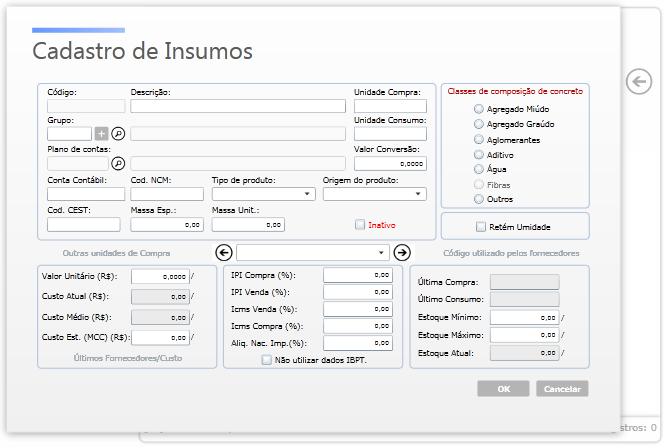Image resolution: width=664 pixels, height=447 pixels.
Task: Open the Plano de contas search magnifier
Action: tap(118, 163)
